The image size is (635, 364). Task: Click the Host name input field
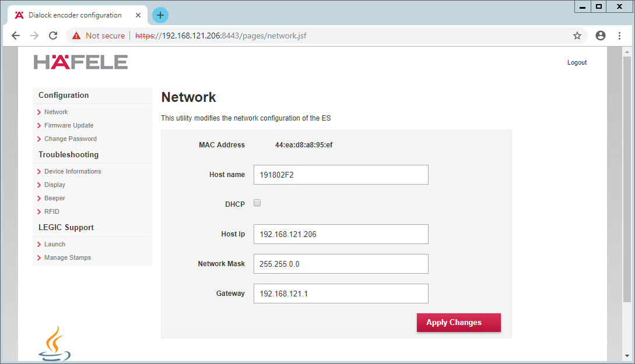[341, 175]
